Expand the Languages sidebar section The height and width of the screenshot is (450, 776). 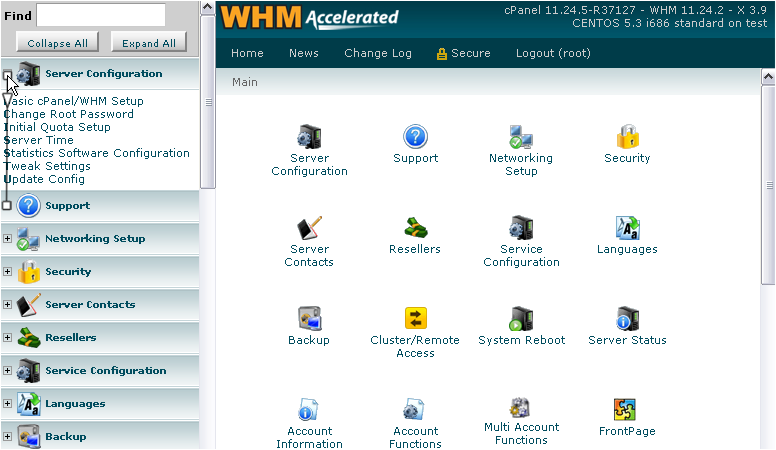click(7, 403)
